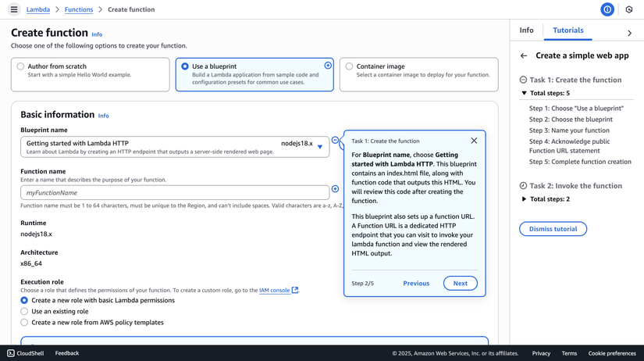
Task: Click tutorial hotspot beside Function name field
Action: (335, 189)
